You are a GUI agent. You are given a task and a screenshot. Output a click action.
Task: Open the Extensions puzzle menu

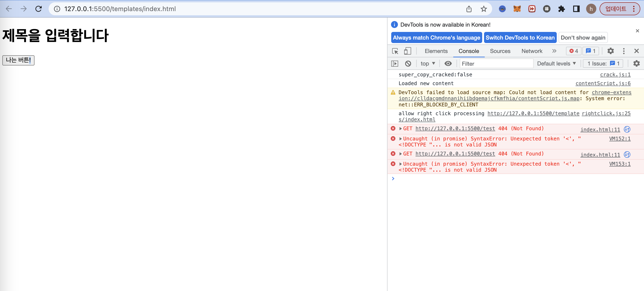562,9
